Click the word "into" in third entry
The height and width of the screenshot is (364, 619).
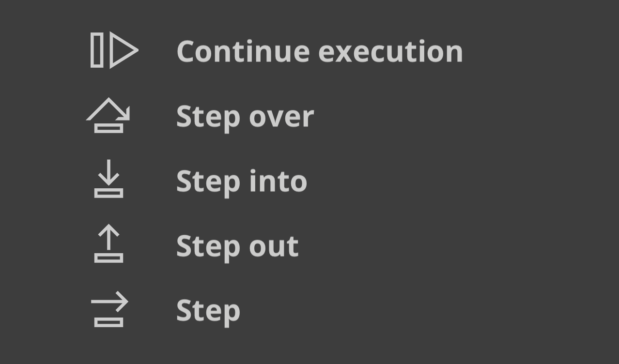pyautogui.click(x=278, y=181)
